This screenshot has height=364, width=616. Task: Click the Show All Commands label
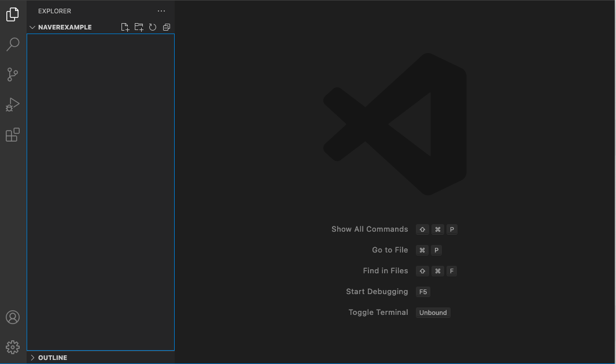[x=370, y=229]
